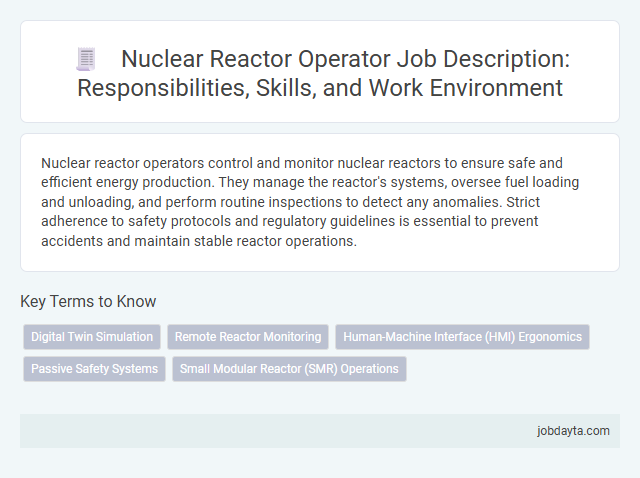The width and height of the screenshot is (640, 478).
Task: Click Human-Machine Interface (HMI) Ergonomics tag
Action: point(462,337)
